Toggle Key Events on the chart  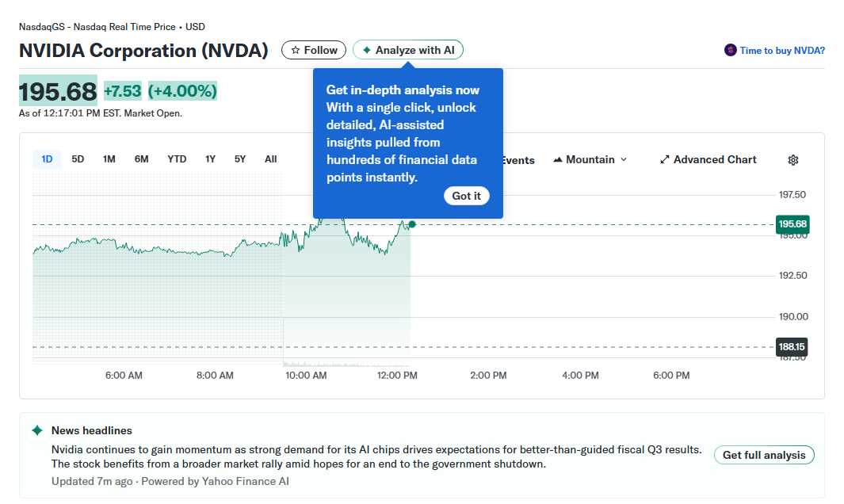click(517, 160)
